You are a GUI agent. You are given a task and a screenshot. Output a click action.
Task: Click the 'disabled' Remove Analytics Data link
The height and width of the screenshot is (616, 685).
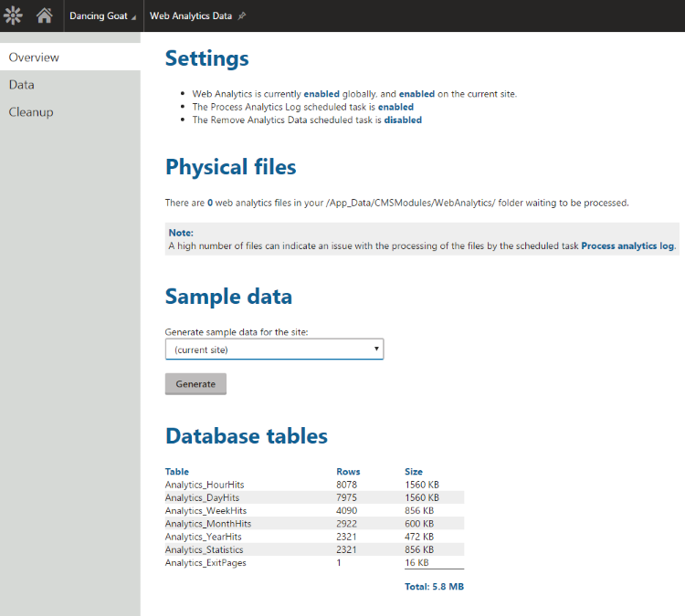403,120
